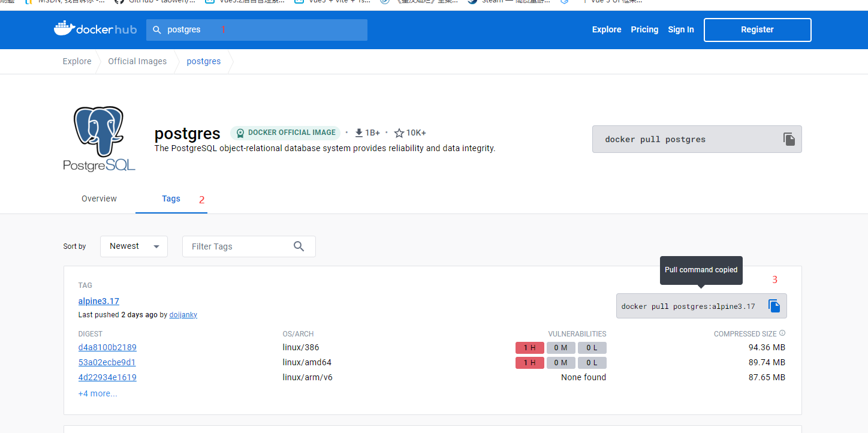Click the search icon in the top search bar

[x=156, y=29]
